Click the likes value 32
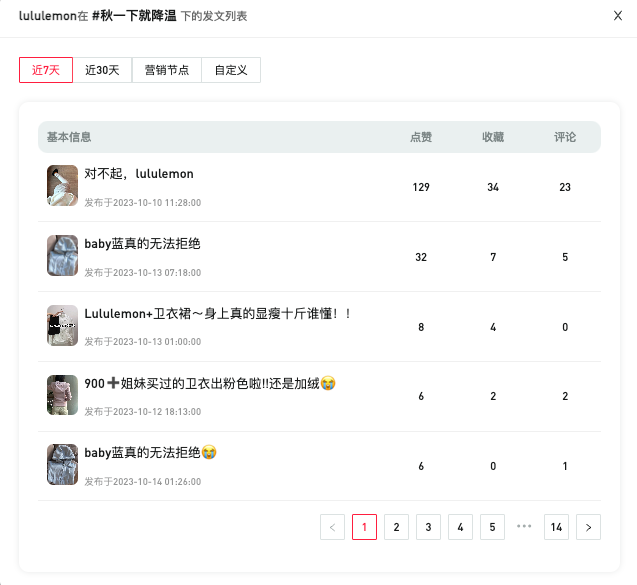This screenshot has width=637, height=585. coord(421,257)
